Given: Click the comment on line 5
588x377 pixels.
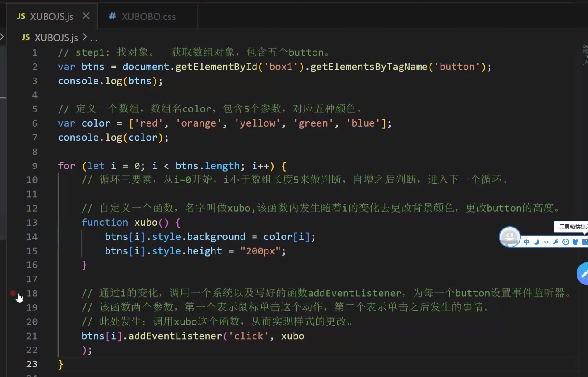Looking at the screenshot, I should coord(211,109).
